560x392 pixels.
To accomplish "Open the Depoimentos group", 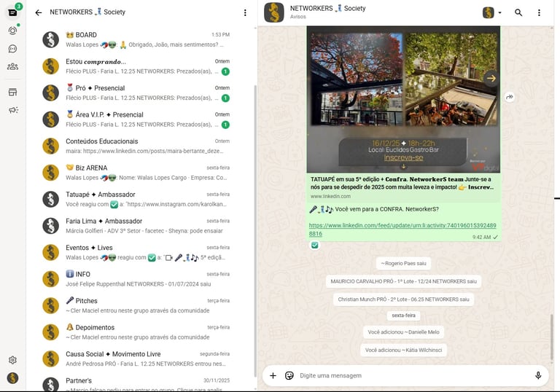I will point(140,332).
